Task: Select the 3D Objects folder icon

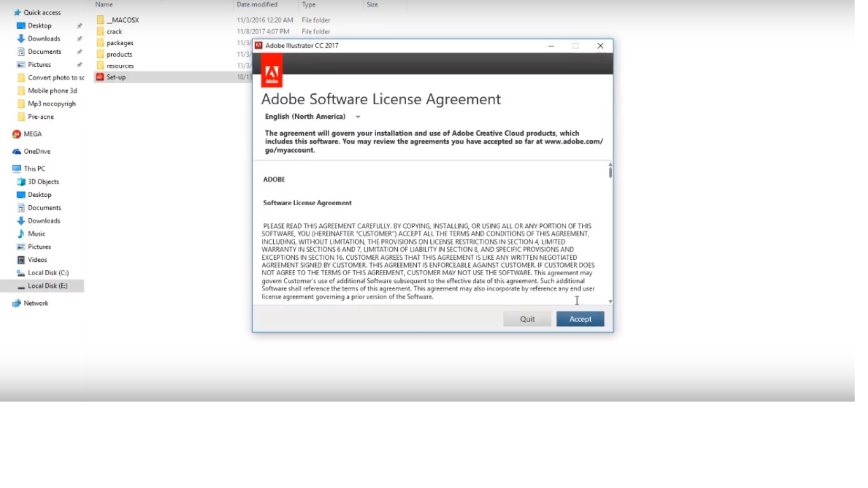Action: click(22, 182)
